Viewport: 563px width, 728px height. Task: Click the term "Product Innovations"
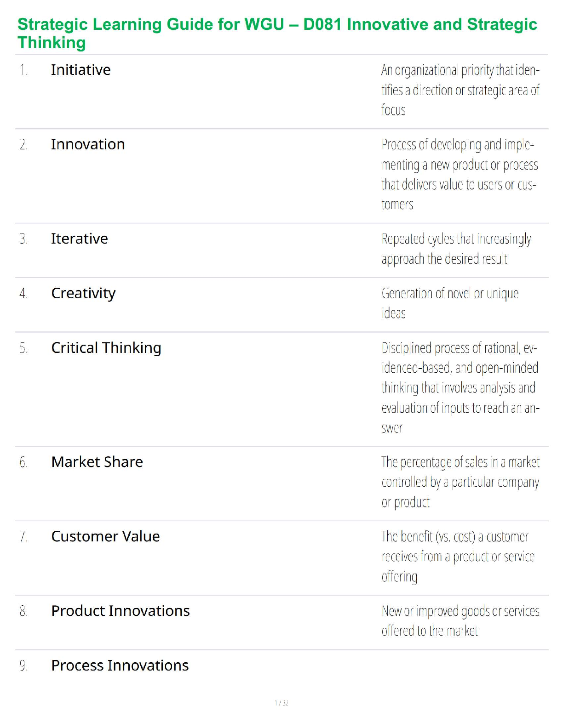121,611
